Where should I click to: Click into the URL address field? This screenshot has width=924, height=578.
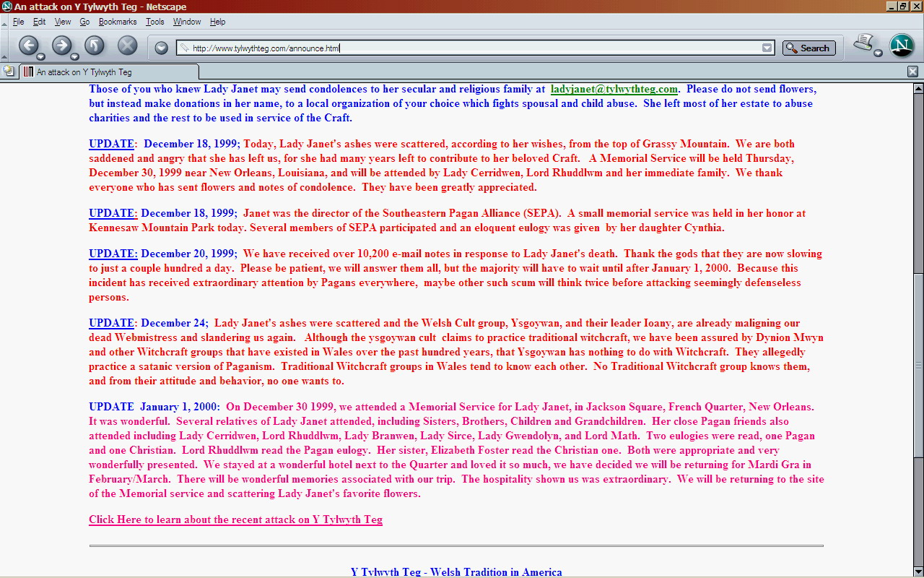475,48
